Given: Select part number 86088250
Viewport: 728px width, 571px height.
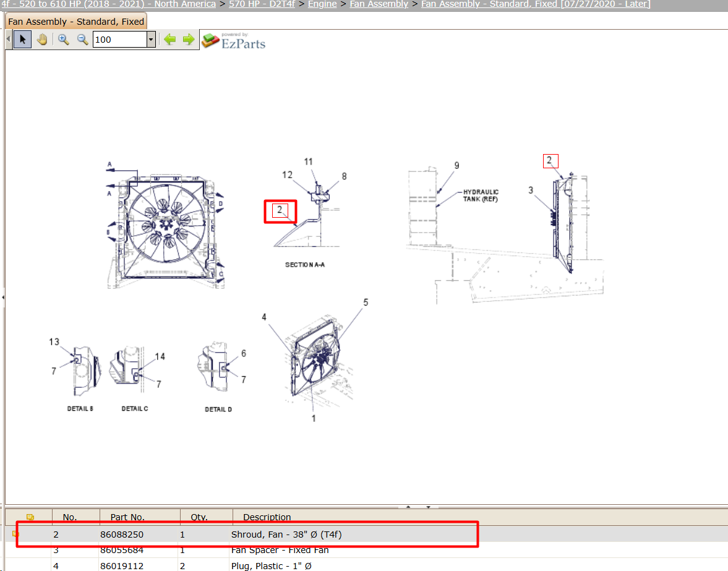Looking at the screenshot, I should pyautogui.click(x=122, y=535).
